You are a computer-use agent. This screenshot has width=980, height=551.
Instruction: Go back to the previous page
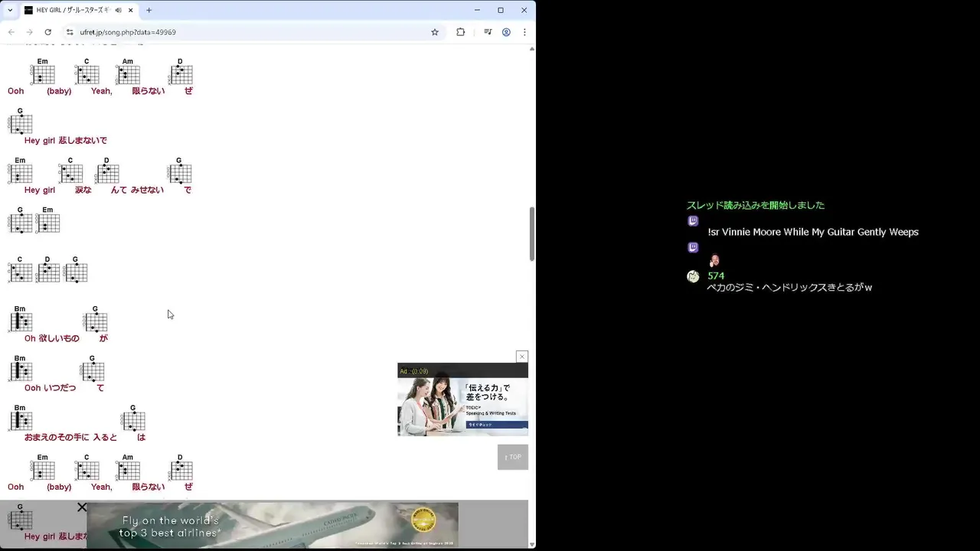click(11, 32)
